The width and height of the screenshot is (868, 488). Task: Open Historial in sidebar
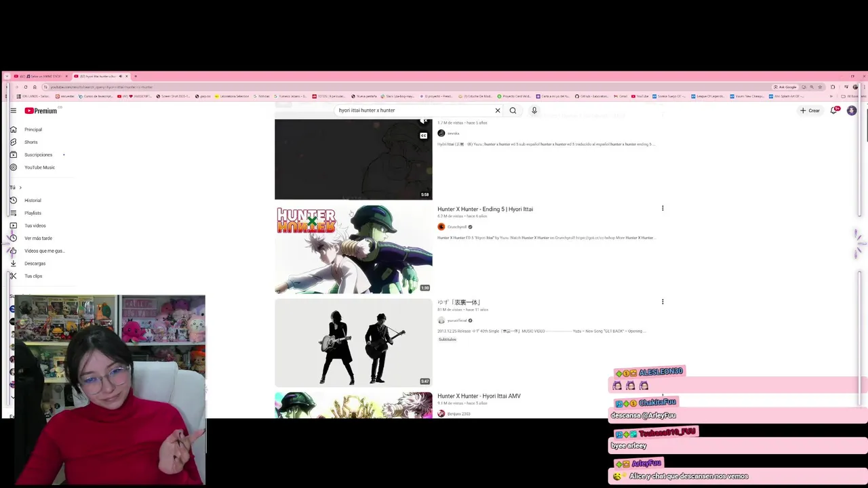point(33,201)
